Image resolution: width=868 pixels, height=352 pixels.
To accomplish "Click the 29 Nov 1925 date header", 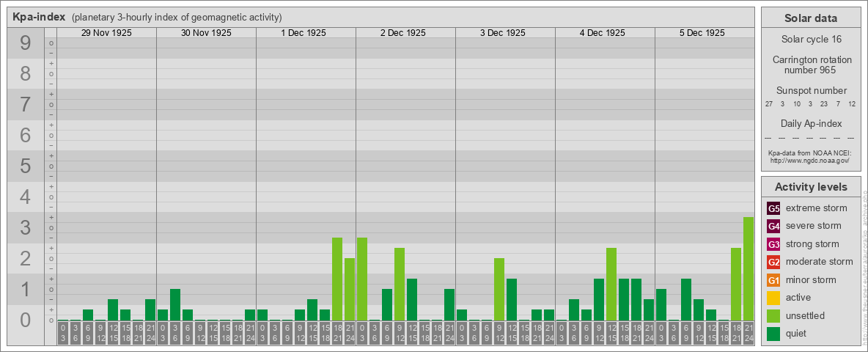I will click(106, 33).
